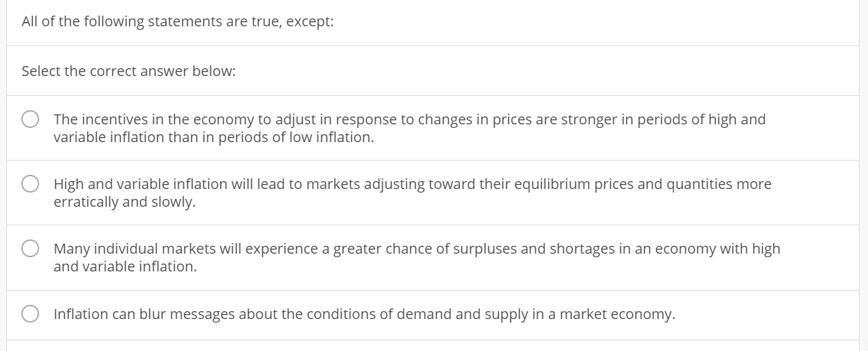Screen dimensions: 868x351
Task: Click the answer text starting 'High and variable inflation will lead'
Action: (x=412, y=193)
